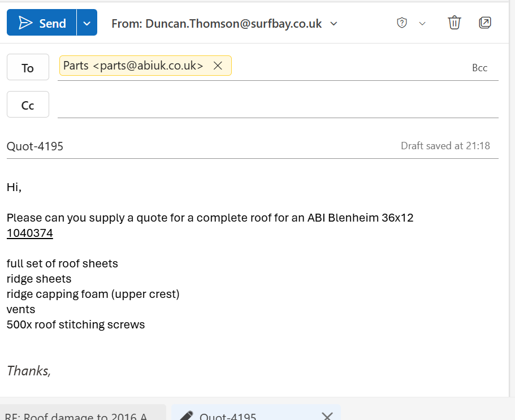Expand the chevron beside the shield icon
515x420 pixels.
tap(422, 23)
